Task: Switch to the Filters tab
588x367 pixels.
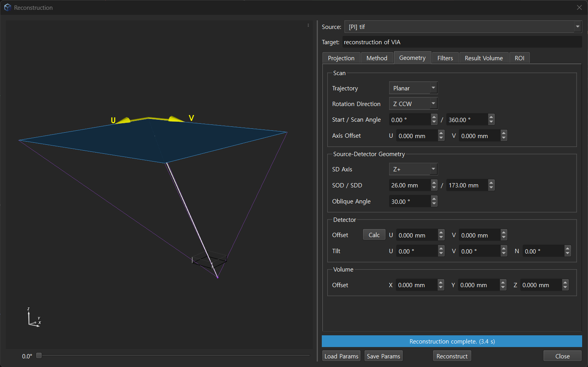Action: 445,58
